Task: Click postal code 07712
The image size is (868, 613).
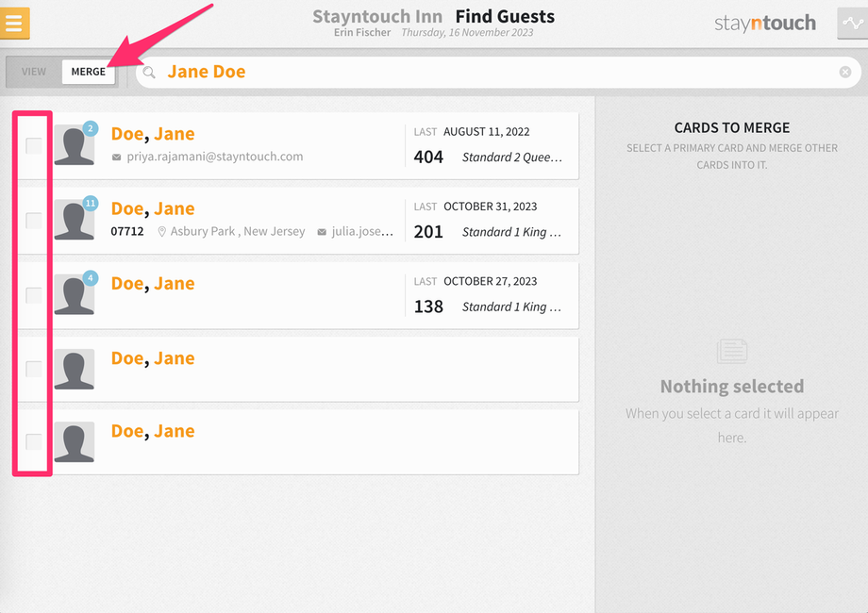Action: (127, 231)
